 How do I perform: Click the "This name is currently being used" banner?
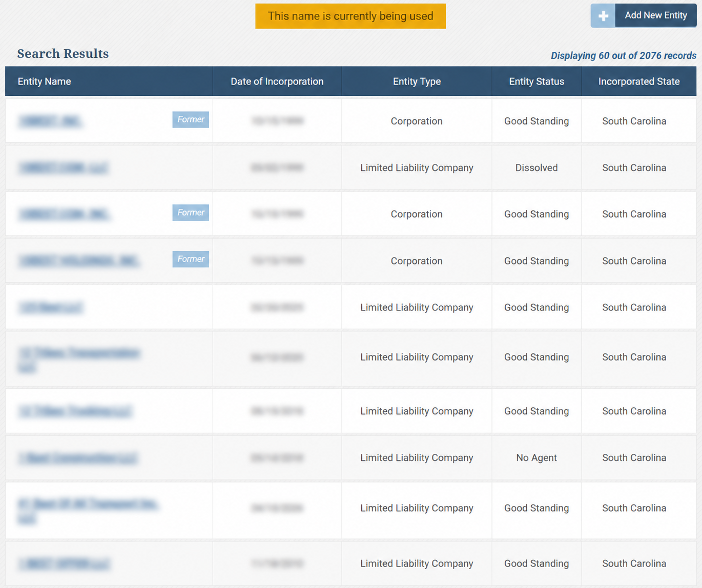[x=350, y=16]
